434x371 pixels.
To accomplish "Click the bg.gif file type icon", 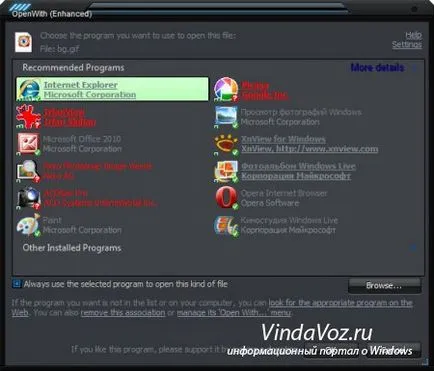I will [x=24, y=42].
